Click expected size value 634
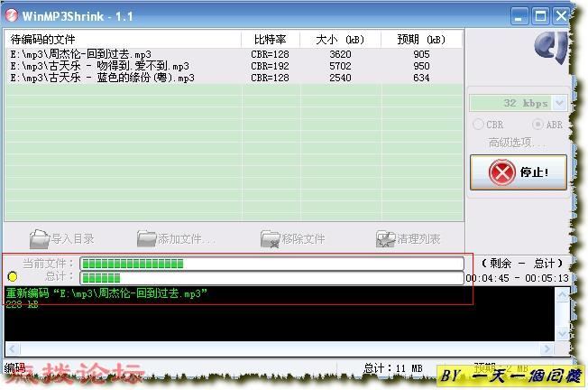Viewport: 588px width, 390px height. (x=421, y=78)
